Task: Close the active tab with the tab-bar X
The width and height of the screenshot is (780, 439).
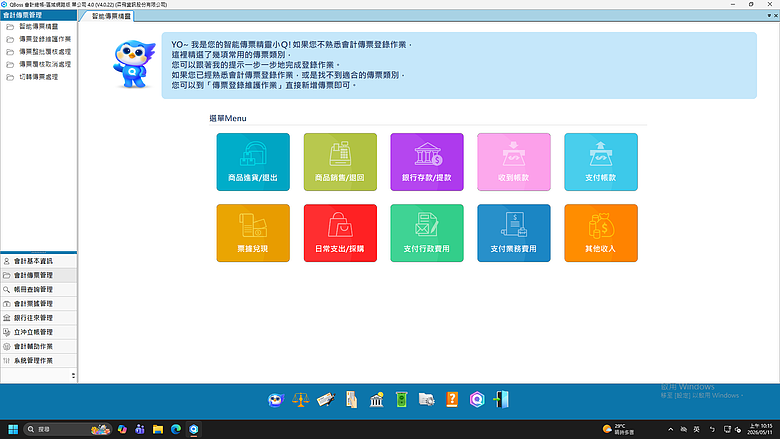Action: [776, 16]
